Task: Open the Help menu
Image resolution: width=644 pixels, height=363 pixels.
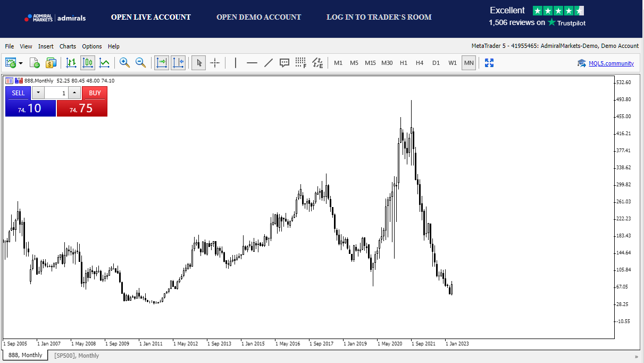Action: click(114, 46)
